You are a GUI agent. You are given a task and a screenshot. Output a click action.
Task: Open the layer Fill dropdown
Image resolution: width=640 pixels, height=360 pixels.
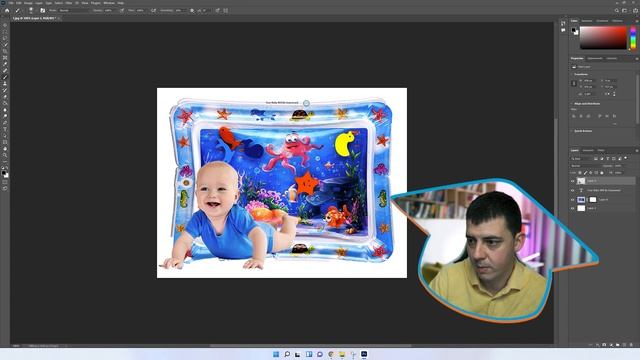[x=618, y=173]
